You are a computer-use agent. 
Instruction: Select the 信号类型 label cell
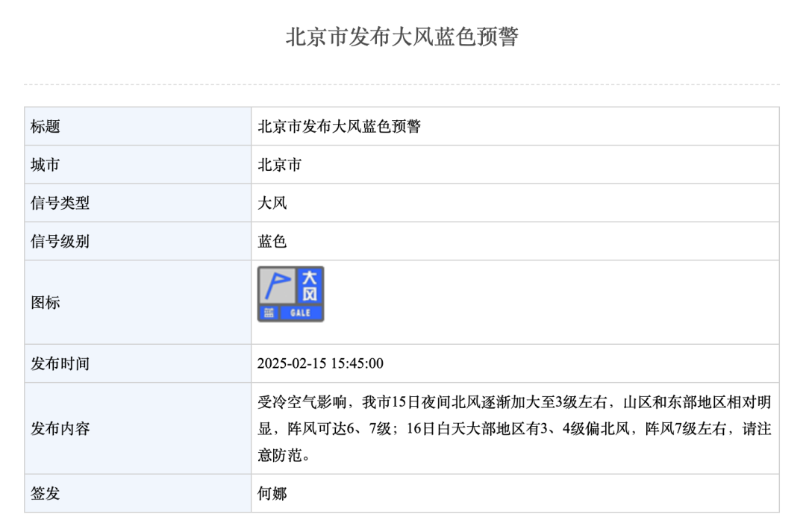60,203
